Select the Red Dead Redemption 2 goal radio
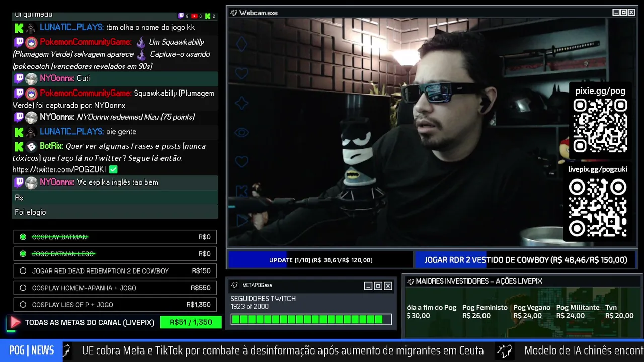 [23, 271]
